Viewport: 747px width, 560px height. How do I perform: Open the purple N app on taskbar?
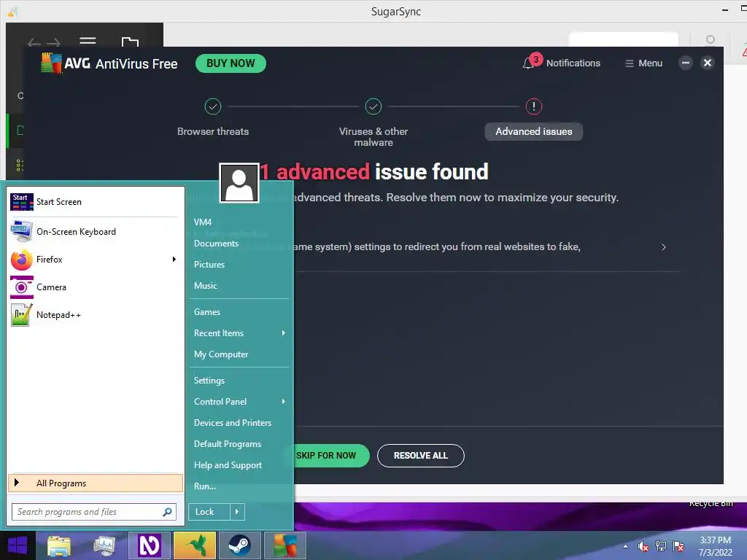coord(149,545)
